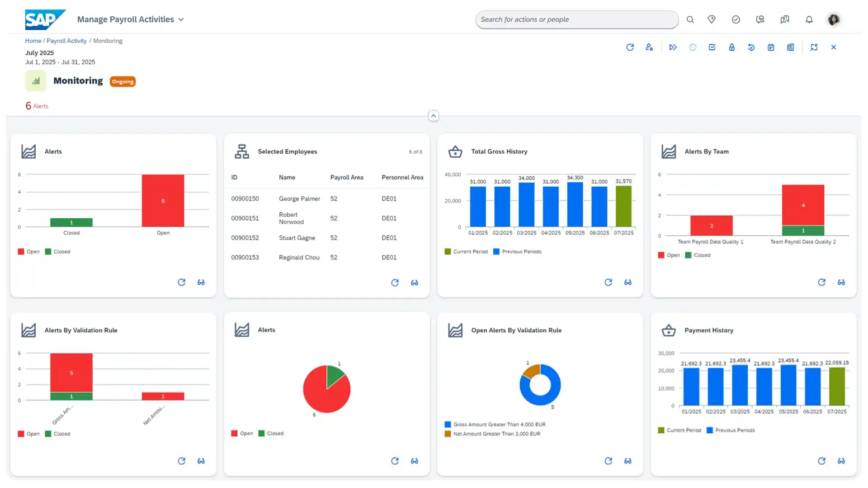Open the calendar scheduling icon in the toolbar
The height and width of the screenshot is (488, 868).
pos(771,47)
